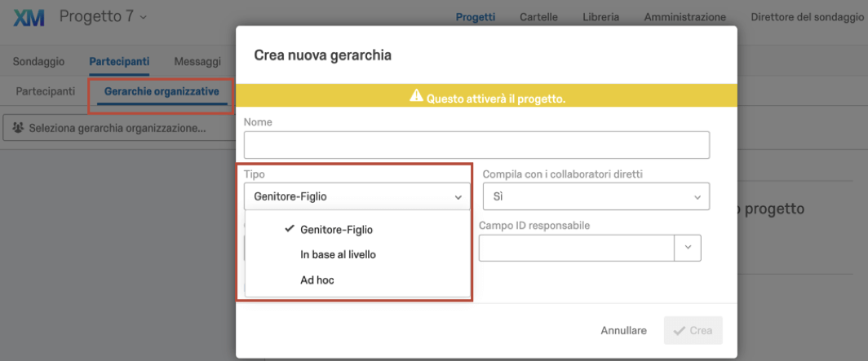Click the 'Crea nuova gerarchia' dialog title
Image resolution: width=868 pixels, height=361 pixels.
point(323,55)
